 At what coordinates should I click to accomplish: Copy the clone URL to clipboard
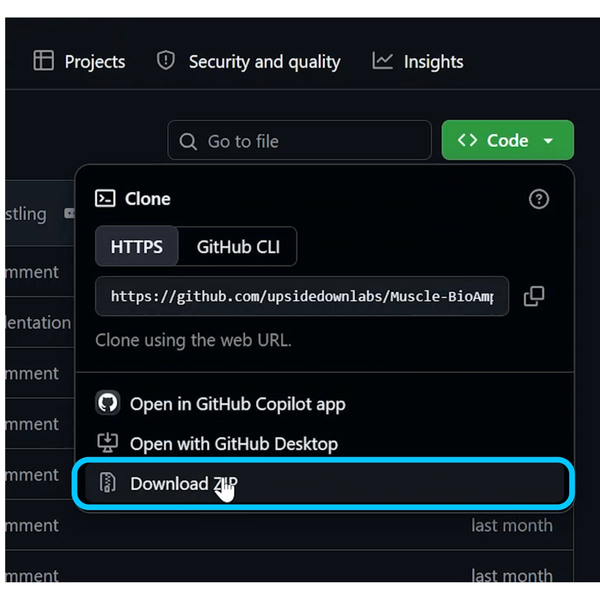coord(534,296)
